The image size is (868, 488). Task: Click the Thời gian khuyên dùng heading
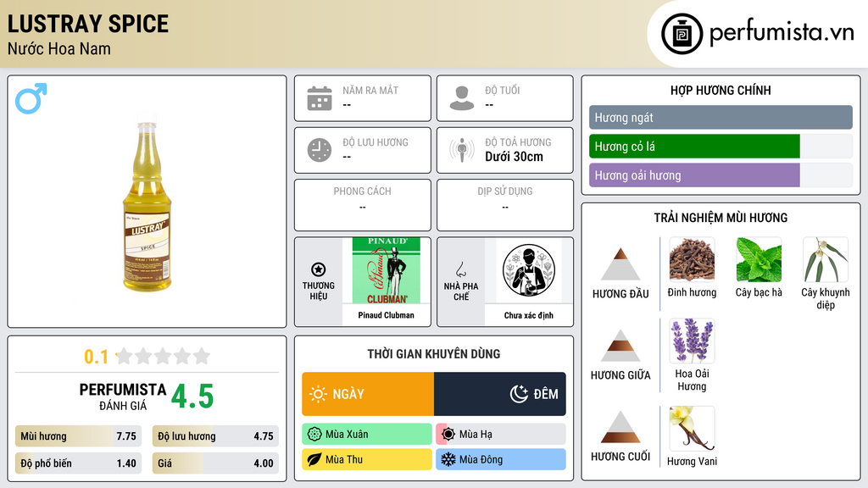[434, 353]
